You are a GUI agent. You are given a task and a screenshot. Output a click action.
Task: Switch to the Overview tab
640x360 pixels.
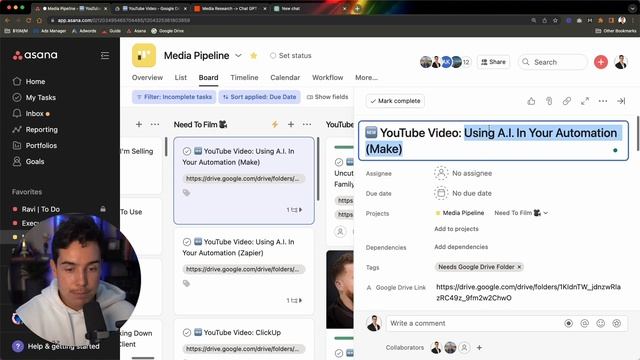[147, 77]
